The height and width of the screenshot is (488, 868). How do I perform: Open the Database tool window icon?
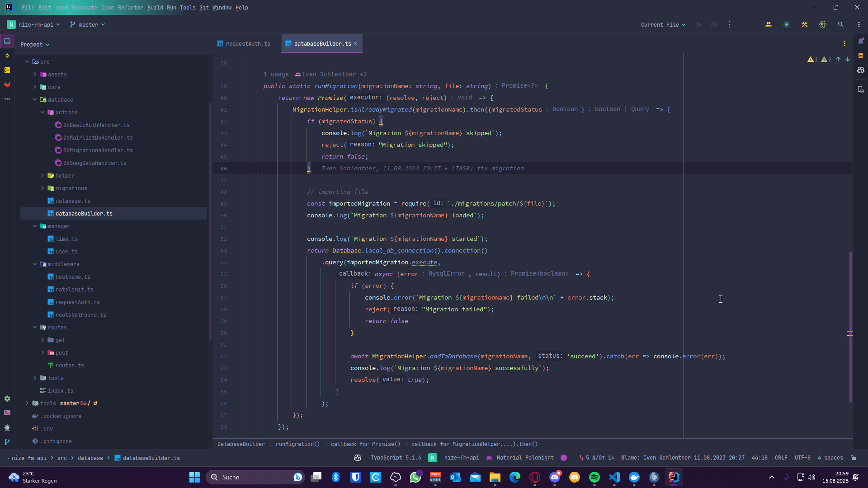[861, 56]
